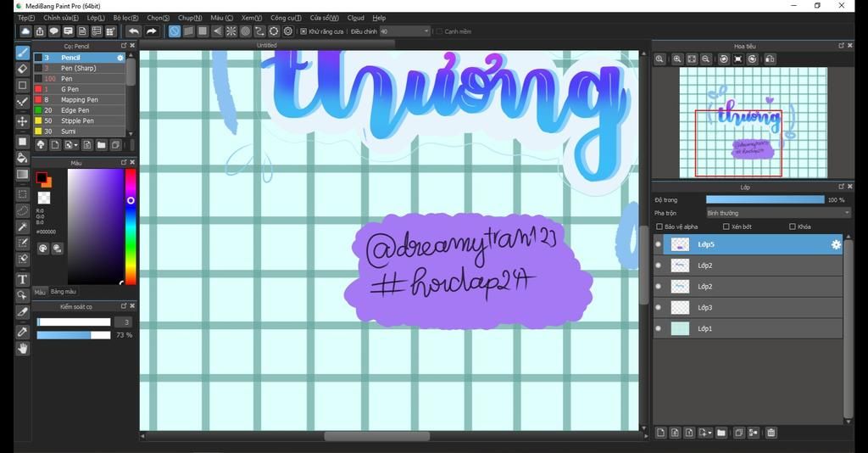This screenshot has width=868, height=453.
Task: Pick the Eyedropper tool
Action: [22, 332]
